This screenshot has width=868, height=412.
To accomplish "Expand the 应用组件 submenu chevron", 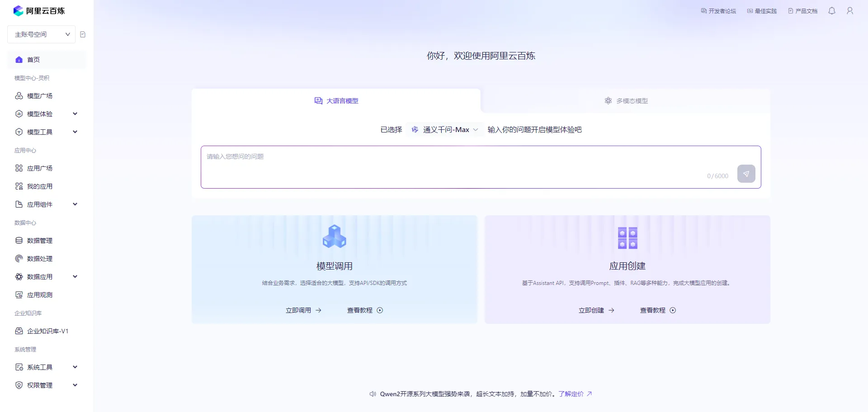I will [75, 204].
